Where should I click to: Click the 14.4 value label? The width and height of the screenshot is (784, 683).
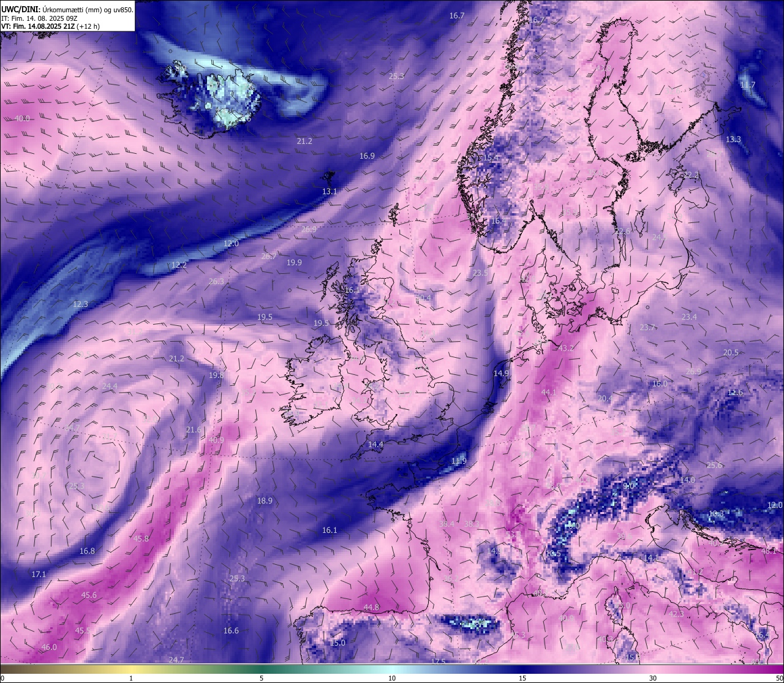coord(375,445)
